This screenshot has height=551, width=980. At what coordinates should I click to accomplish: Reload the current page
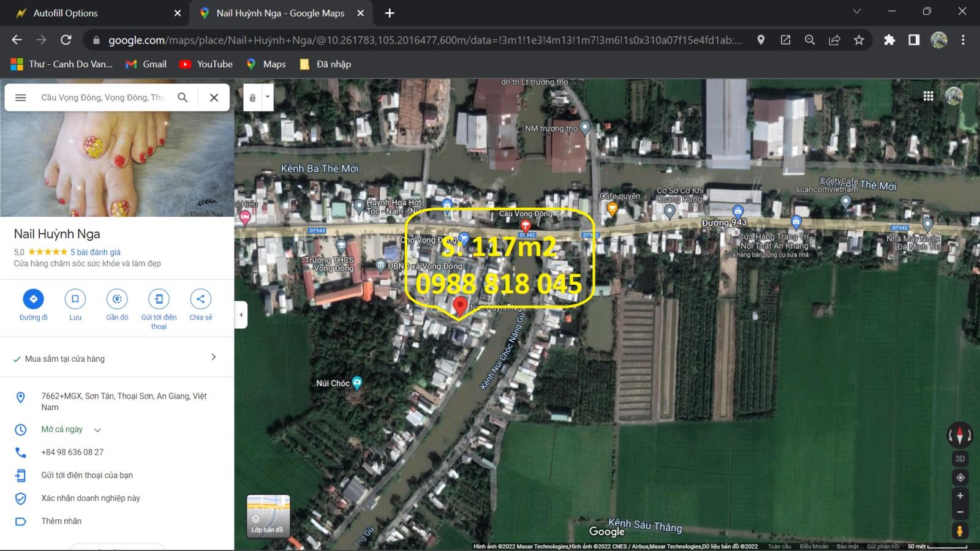point(66,40)
